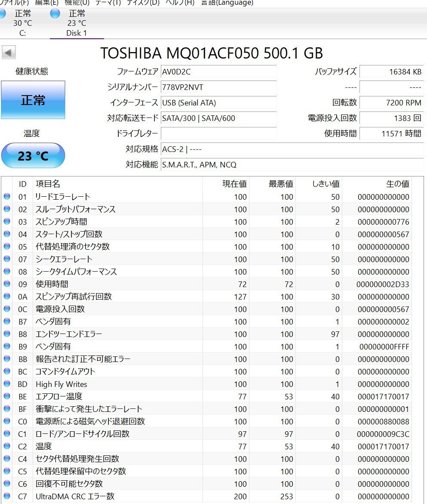Click raw value 000000000776
This screenshot has width=427, height=504.
pyautogui.click(x=383, y=222)
